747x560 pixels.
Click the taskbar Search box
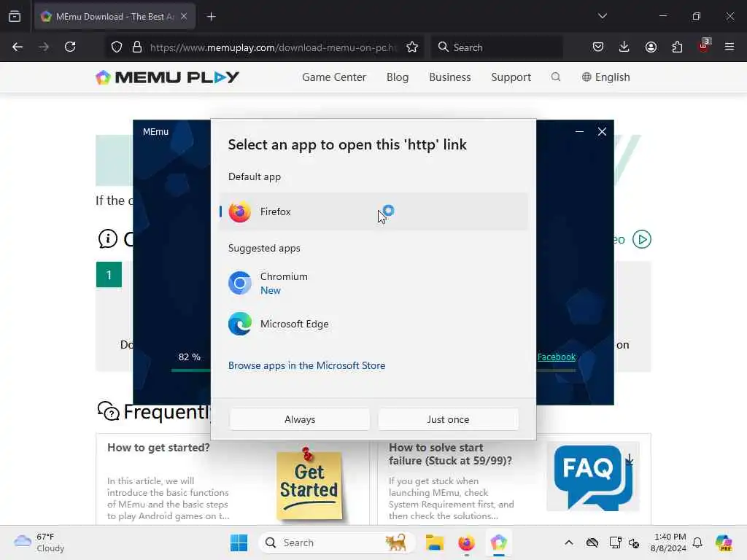336,542
